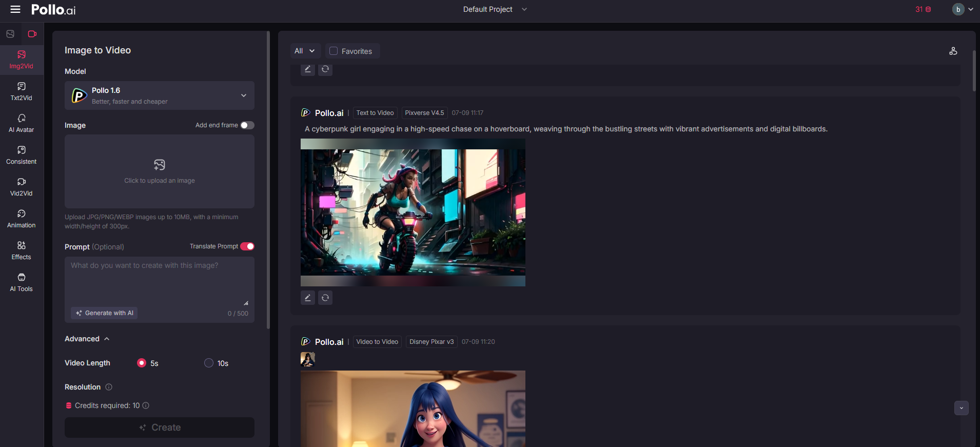Click the small source video thumbnail
This screenshot has height=447, width=980.
[308, 359]
